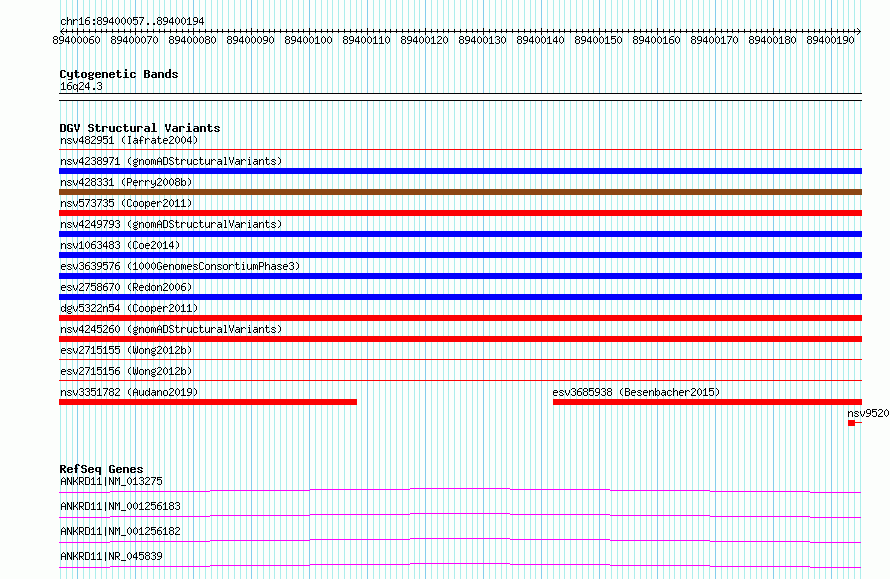Open nsv4249793 gnomAD variant label
890x579 pixels.
click(x=171, y=224)
